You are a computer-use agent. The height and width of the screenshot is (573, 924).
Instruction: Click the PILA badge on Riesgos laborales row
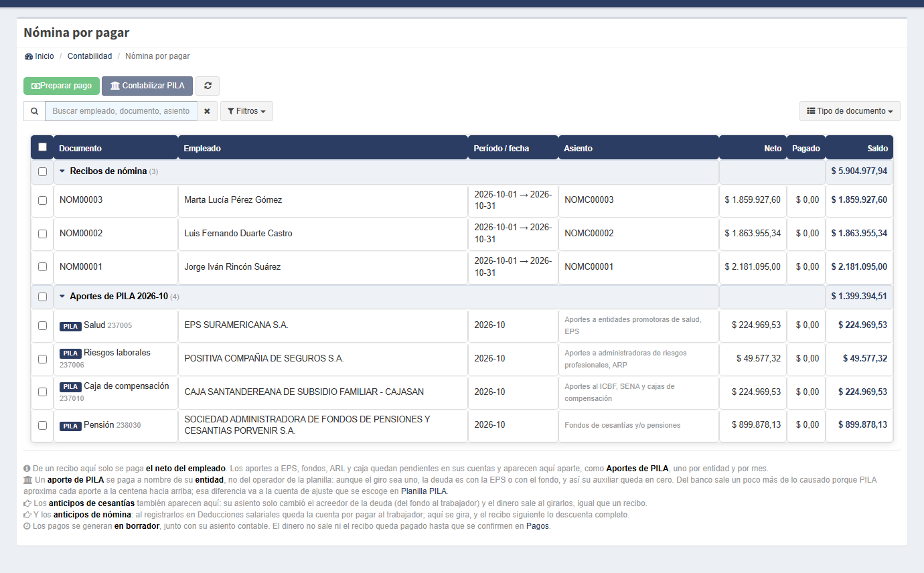tap(70, 353)
